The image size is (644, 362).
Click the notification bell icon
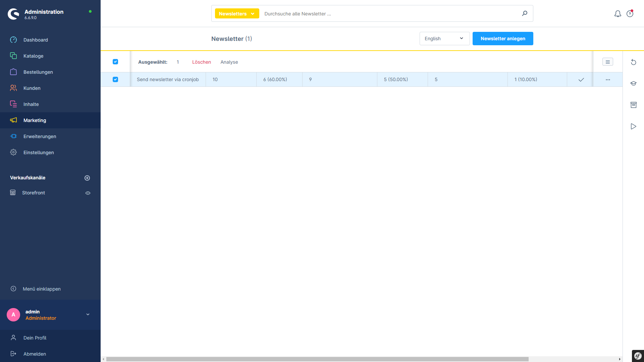pyautogui.click(x=618, y=14)
